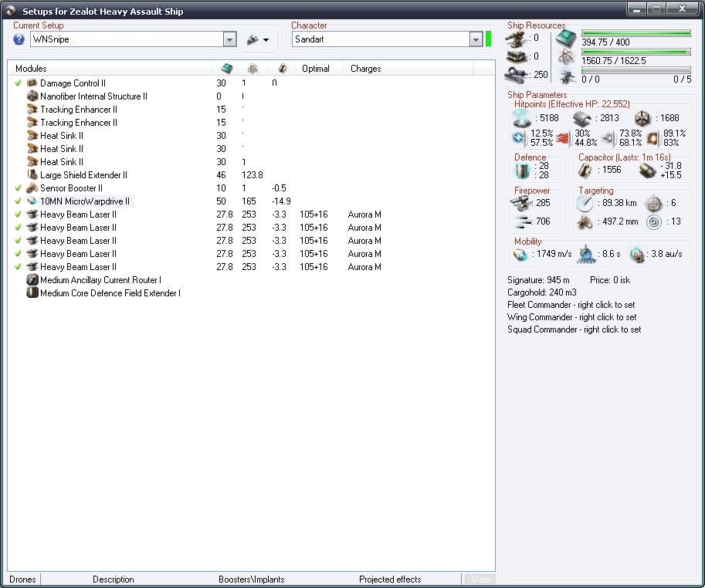
Task: Click the max velocity icon showing 1749 m/s
Action: pyautogui.click(x=520, y=255)
